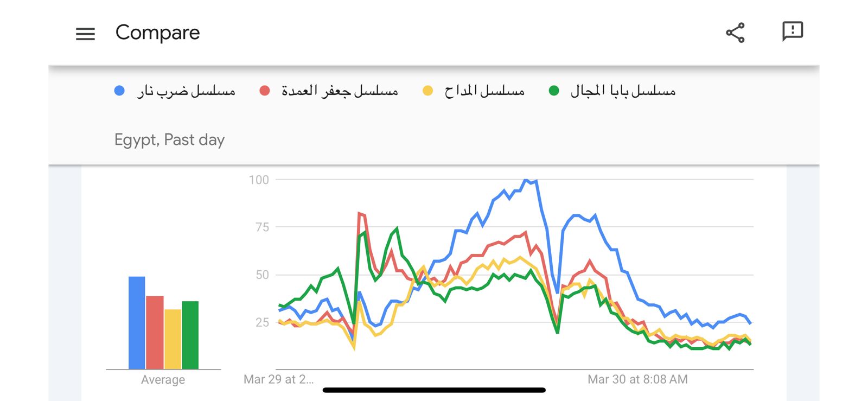Click the red Average bar
The image size is (868, 401).
pyautogui.click(x=155, y=332)
